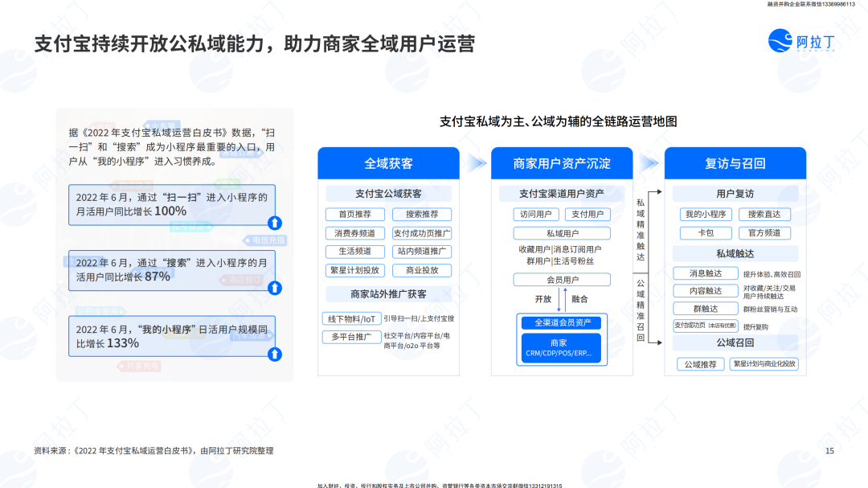The image size is (868, 488).
Task: Click the 繁星计划投放 box
Action: (x=355, y=270)
